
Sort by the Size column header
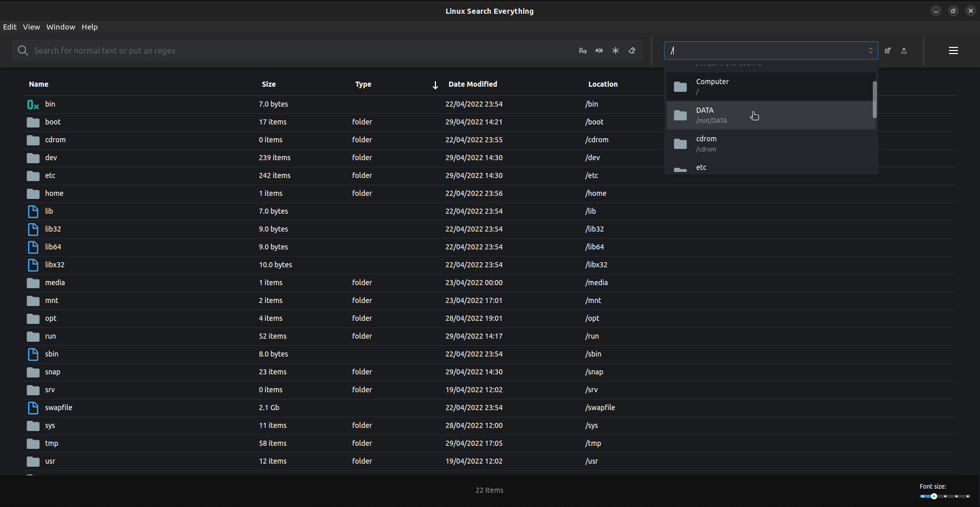(268, 84)
